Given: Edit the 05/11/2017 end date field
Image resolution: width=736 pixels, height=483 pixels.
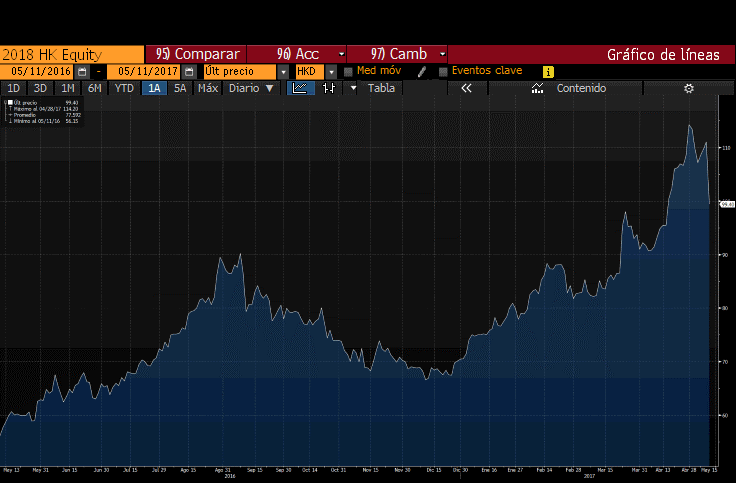Looking at the screenshot, I should point(145,72).
